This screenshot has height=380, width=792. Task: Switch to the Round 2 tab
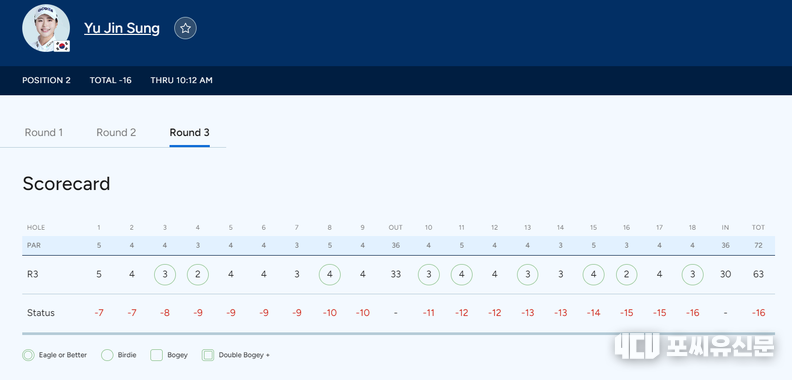point(116,132)
